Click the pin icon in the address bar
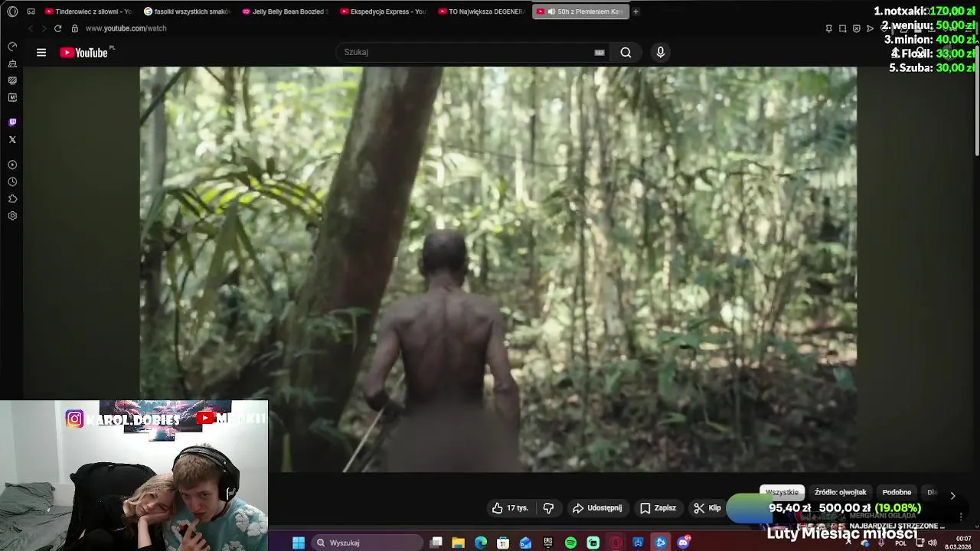Screen dimensions: 980x551 828,28
